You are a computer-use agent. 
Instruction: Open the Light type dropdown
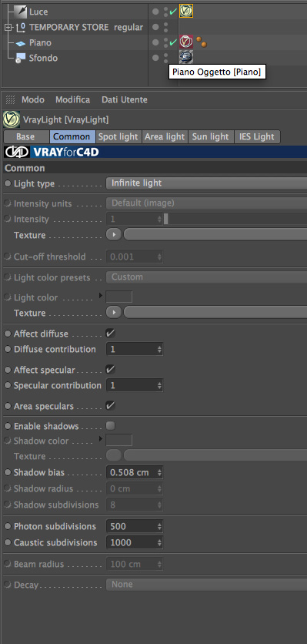point(206,183)
